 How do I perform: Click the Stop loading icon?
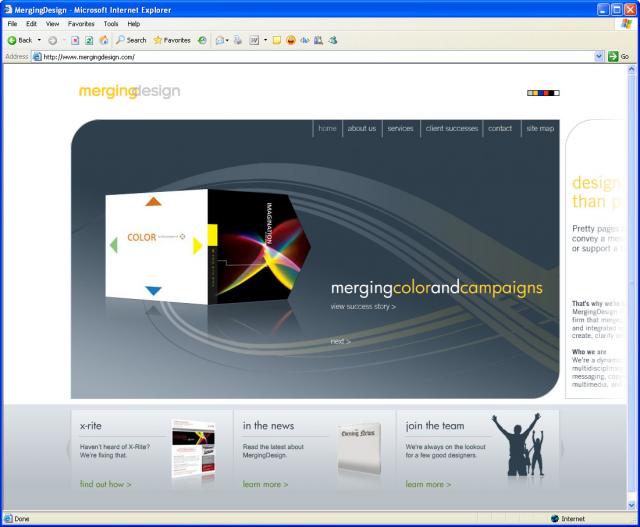coord(75,40)
